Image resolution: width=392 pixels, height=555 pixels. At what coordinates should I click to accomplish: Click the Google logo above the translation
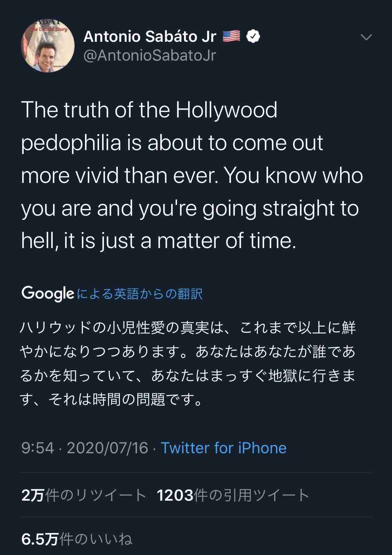[48, 293]
